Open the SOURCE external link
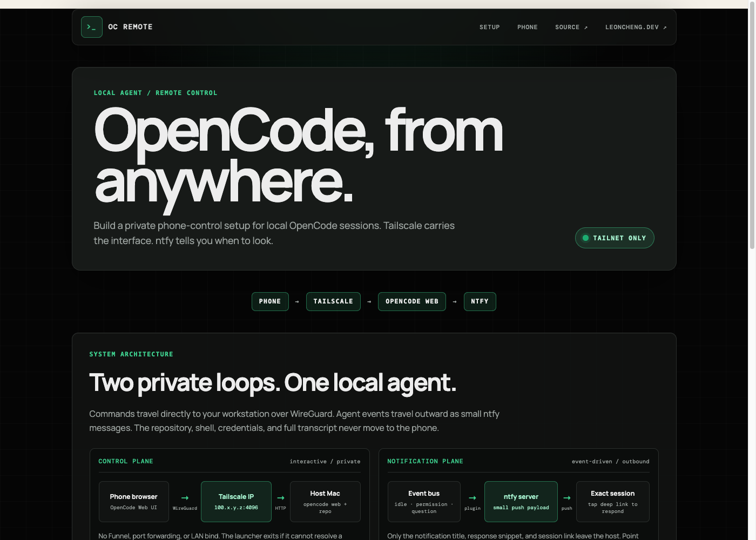 coord(571,27)
